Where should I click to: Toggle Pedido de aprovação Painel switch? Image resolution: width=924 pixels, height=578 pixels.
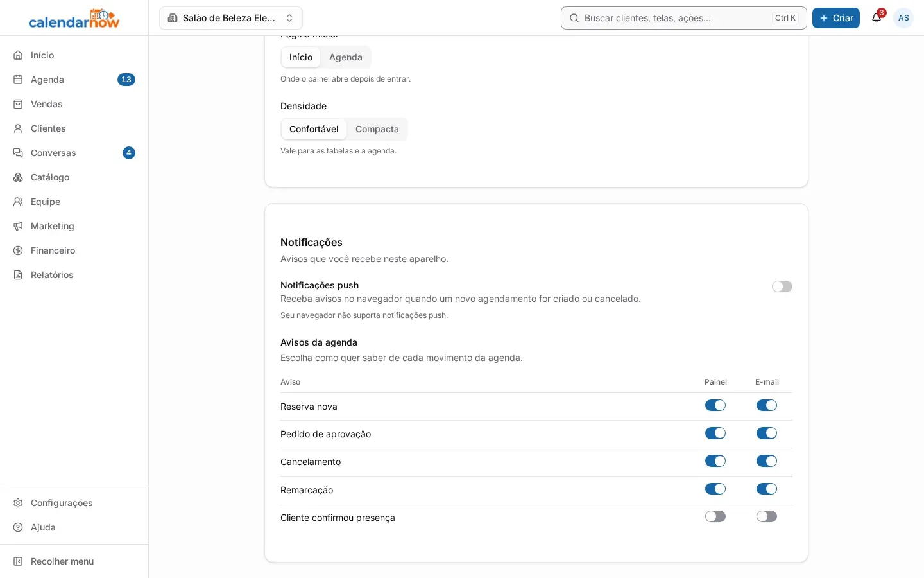pos(715,433)
